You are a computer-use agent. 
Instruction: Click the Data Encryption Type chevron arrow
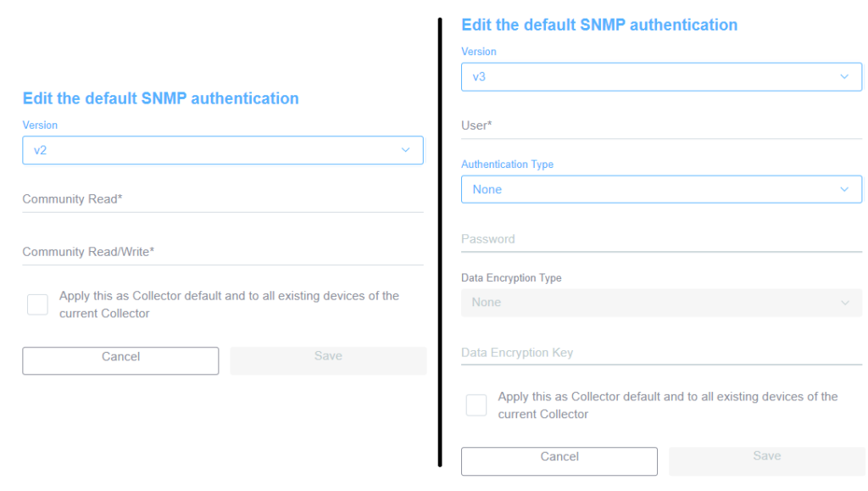point(844,303)
